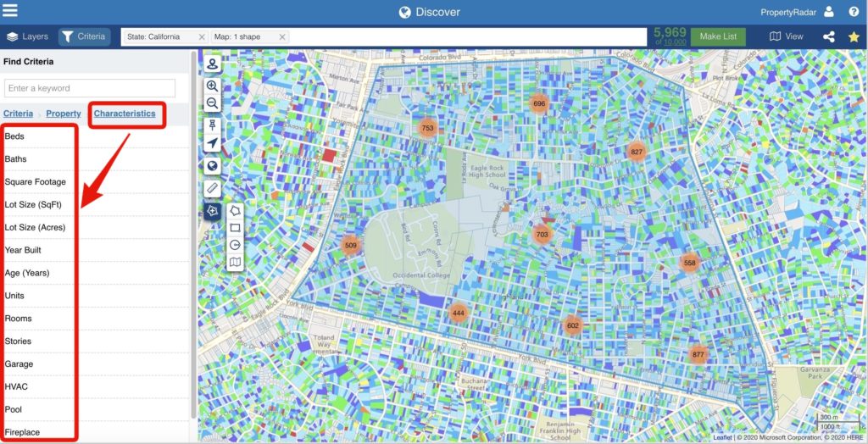
Task: Click the Characteristics breadcrumb link
Action: tap(125, 114)
